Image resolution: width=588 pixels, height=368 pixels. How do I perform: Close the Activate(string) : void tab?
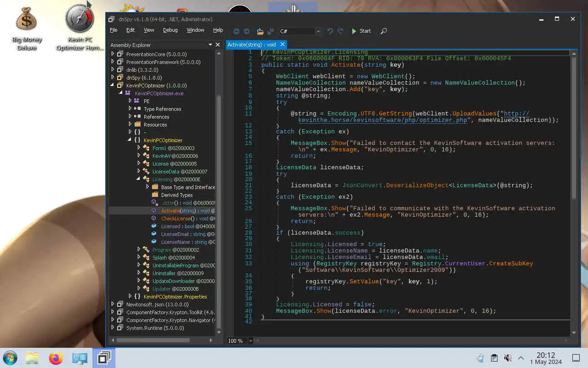[x=283, y=45]
